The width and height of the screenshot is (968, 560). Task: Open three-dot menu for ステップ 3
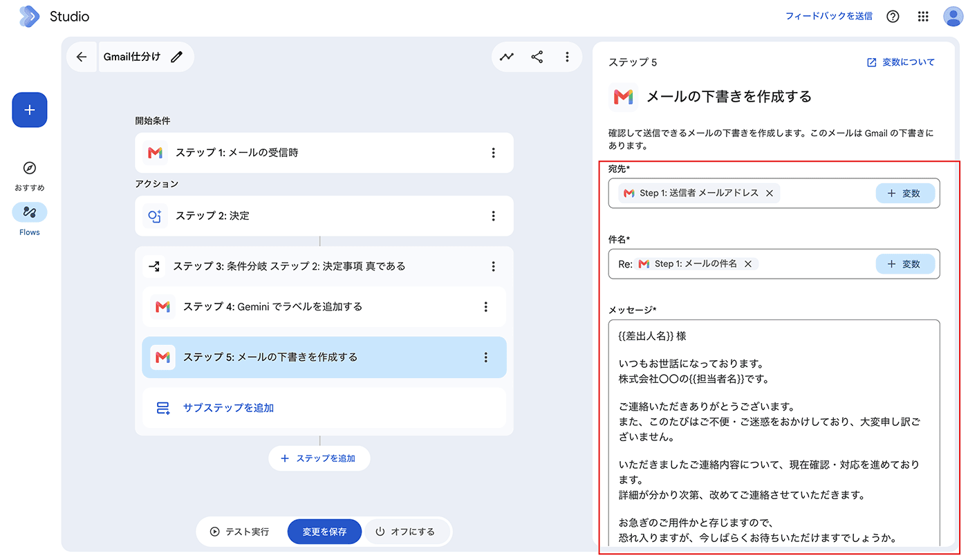click(493, 266)
